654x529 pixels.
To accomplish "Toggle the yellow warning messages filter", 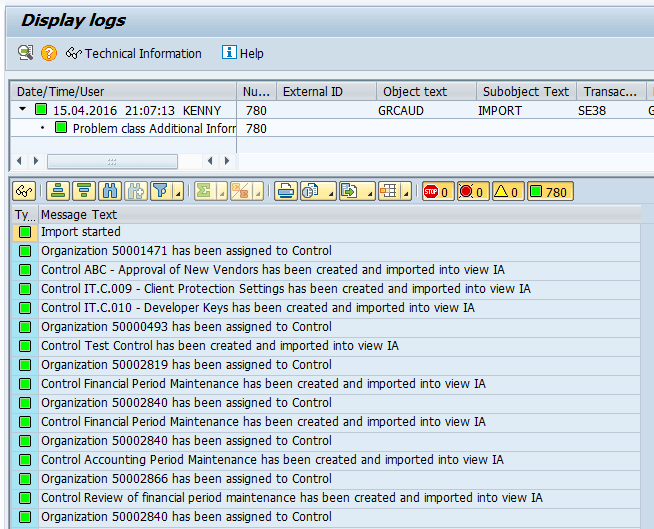I will [507, 191].
